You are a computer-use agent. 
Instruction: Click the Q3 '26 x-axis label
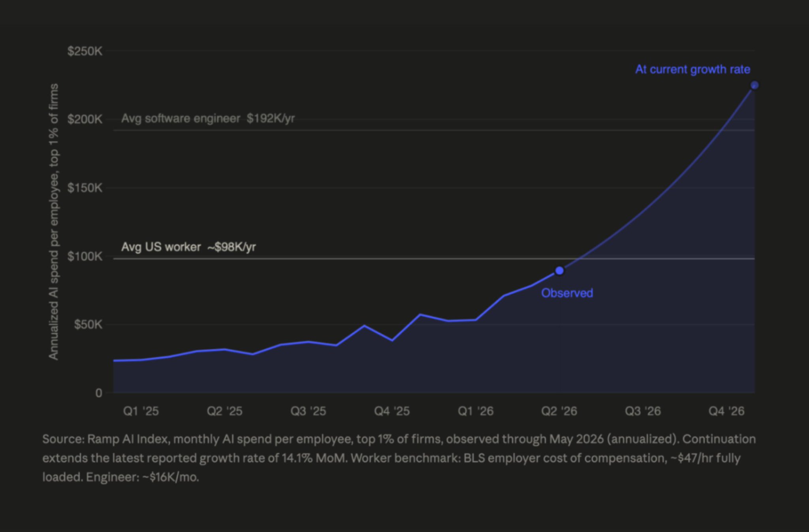pyautogui.click(x=643, y=411)
